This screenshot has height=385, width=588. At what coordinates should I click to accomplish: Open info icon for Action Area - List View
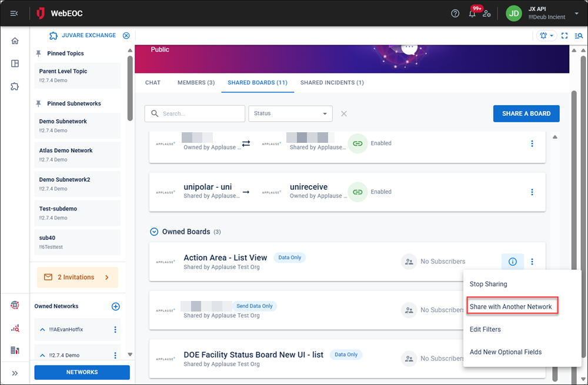(x=513, y=262)
